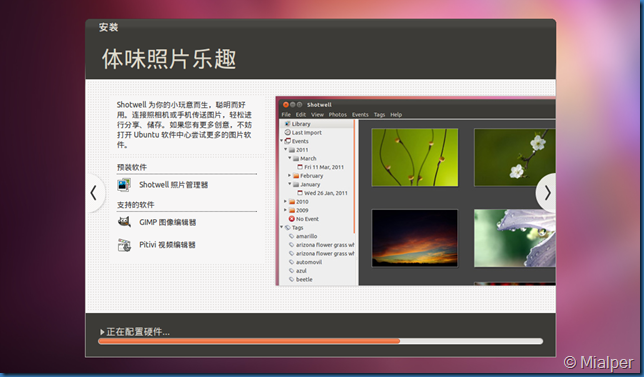Open the Photos menu in Shotwell
Image resolution: width=644 pixels, height=377 pixels.
coord(338,115)
